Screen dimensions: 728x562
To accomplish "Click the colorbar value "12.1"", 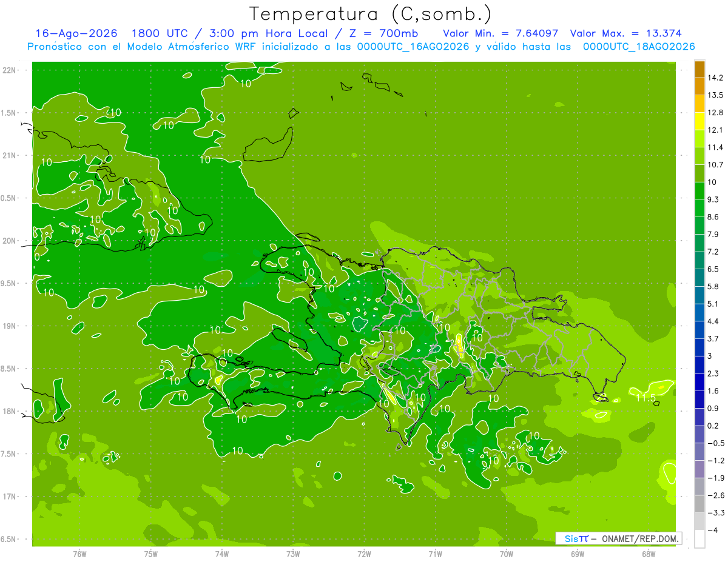I will pyautogui.click(x=715, y=130).
